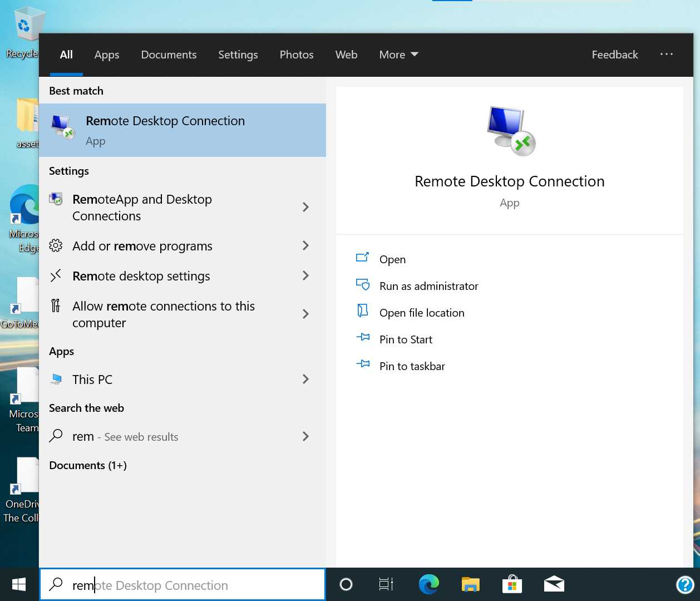Click the blue help question mark icon

pos(685,585)
